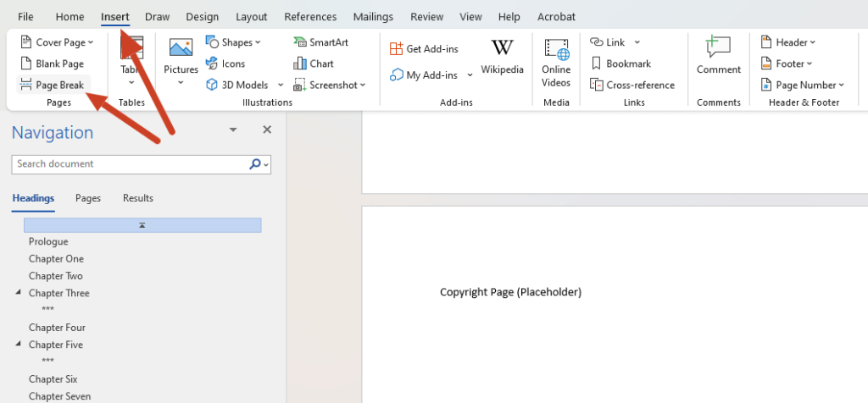Switch to the Home tab
The image size is (868, 403).
70,17
